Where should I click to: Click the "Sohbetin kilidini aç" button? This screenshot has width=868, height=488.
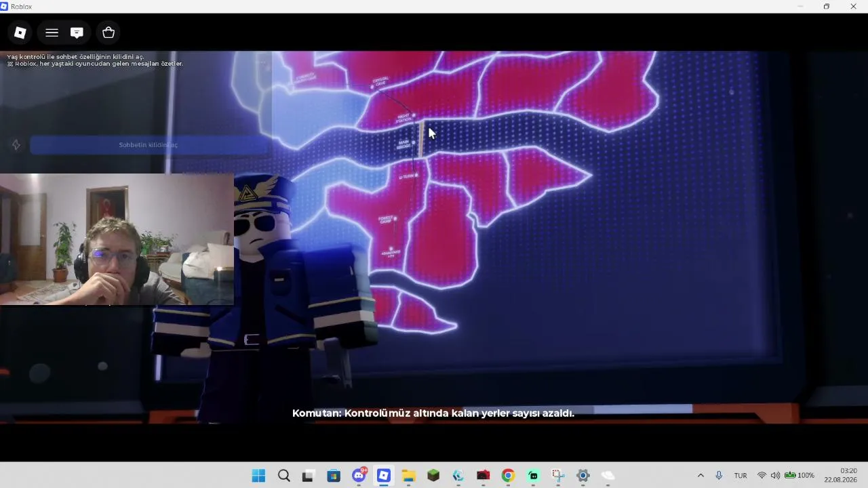tap(148, 145)
